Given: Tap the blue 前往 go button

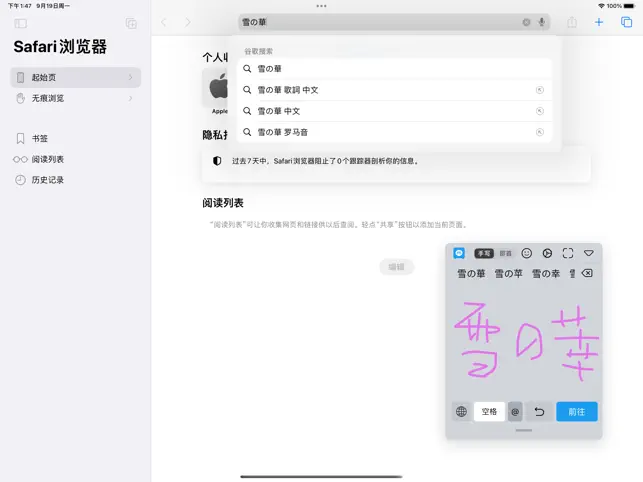Looking at the screenshot, I should point(577,411).
